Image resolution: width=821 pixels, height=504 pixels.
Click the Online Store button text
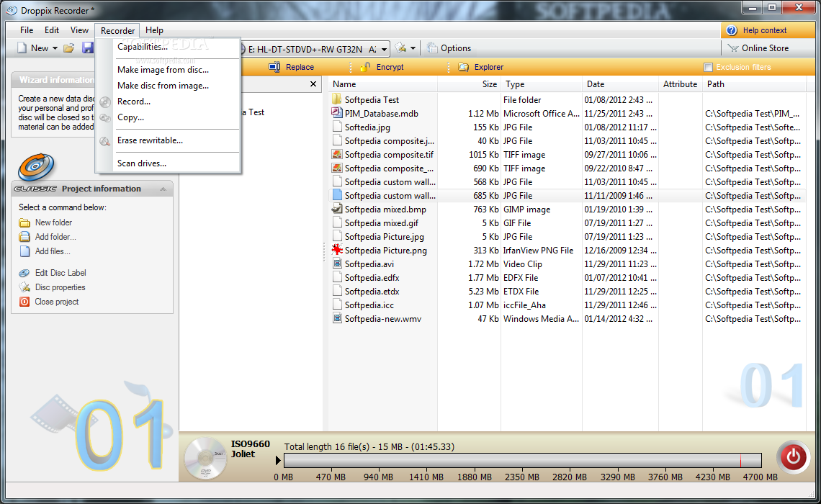pyautogui.click(x=765, y=48)
